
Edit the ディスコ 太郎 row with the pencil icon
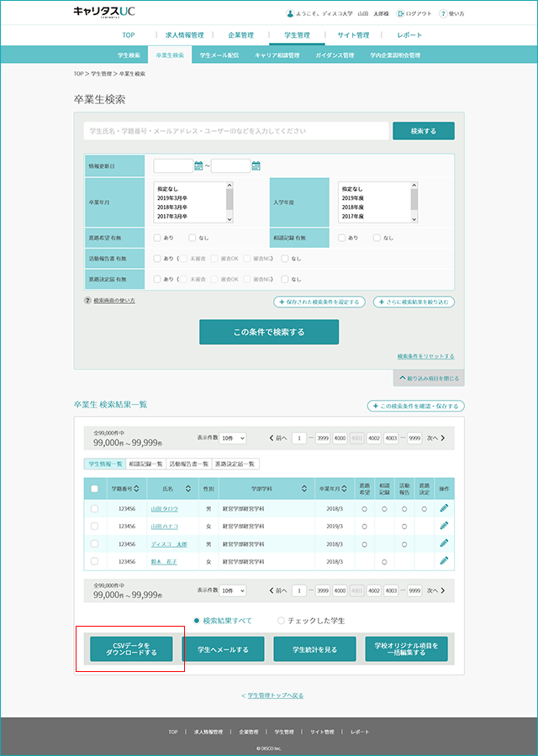444,543
